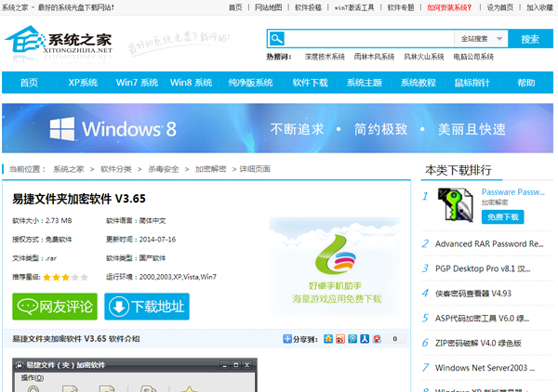
Task: Click breadcrumb 加密解密
Action: [211, 169]
